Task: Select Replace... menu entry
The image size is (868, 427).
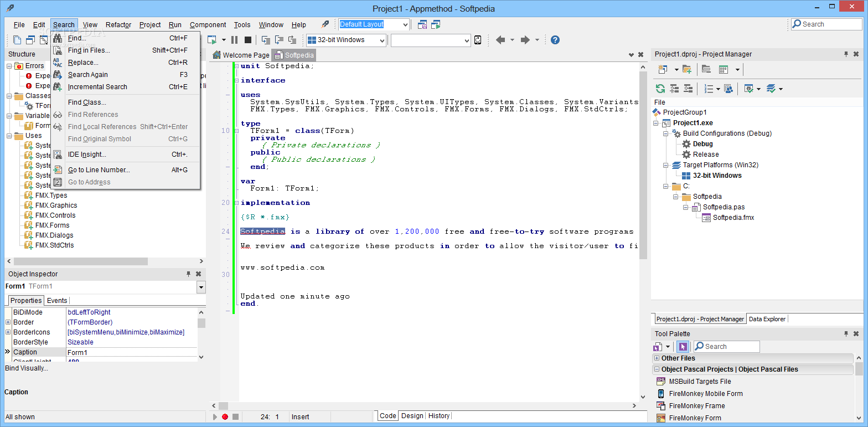Action: [x=125, y=63]
